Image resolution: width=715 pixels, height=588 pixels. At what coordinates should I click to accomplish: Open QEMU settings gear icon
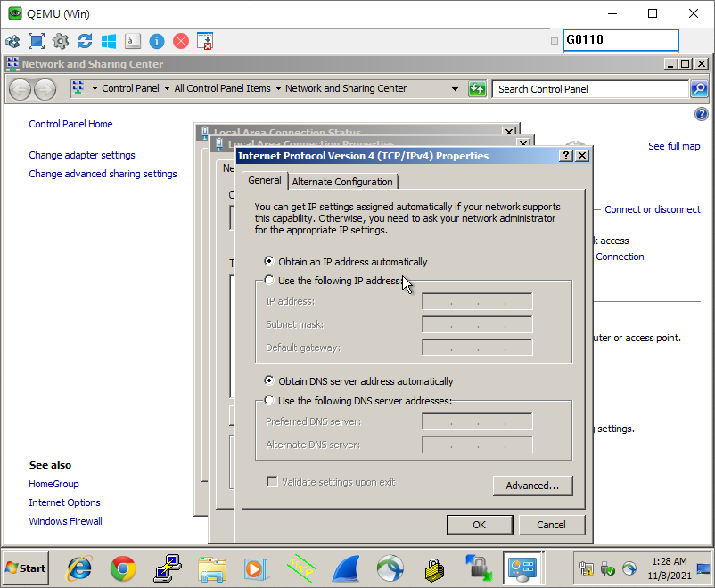(61, 41)
